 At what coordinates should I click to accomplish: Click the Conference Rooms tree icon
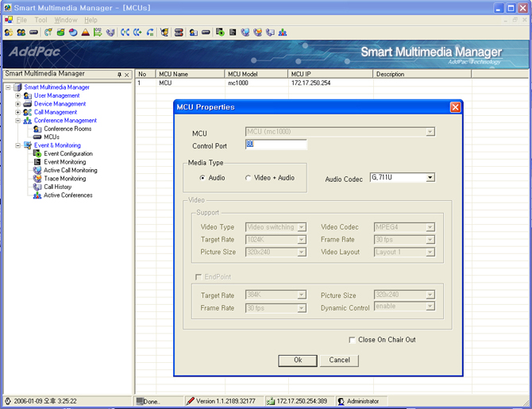coord(37,129)
